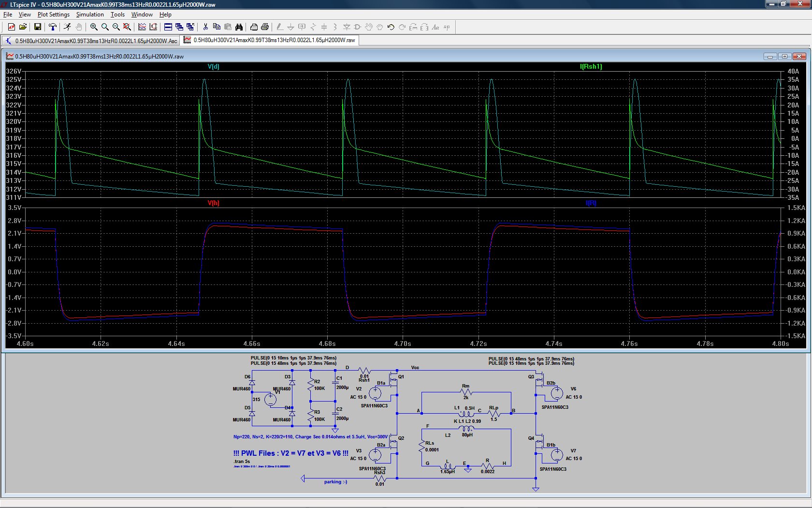
Task: Click the '40A' right axis label
Action: (793, 71)
